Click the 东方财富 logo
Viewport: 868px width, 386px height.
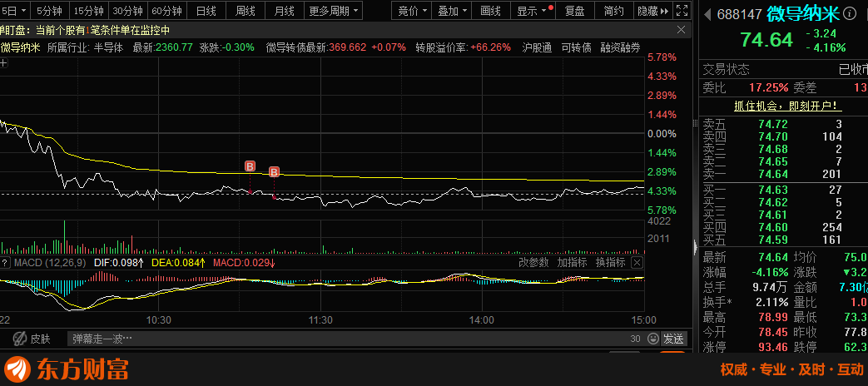pos(67,369)
